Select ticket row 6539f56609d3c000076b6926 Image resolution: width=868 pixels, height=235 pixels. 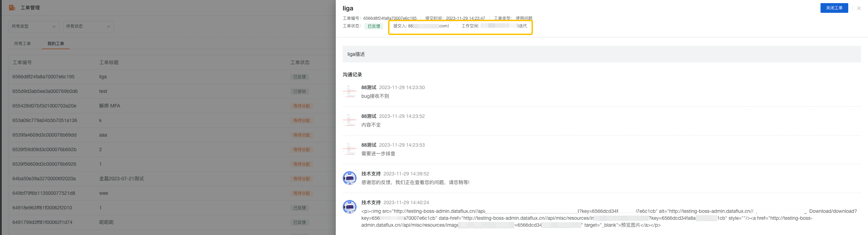(x=172, y=164)
